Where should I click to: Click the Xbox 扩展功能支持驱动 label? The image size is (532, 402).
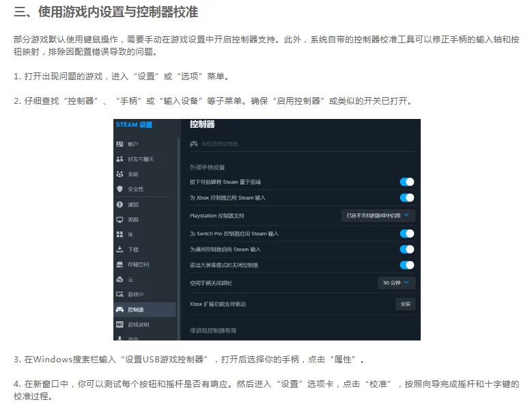(x=218, y=304)
